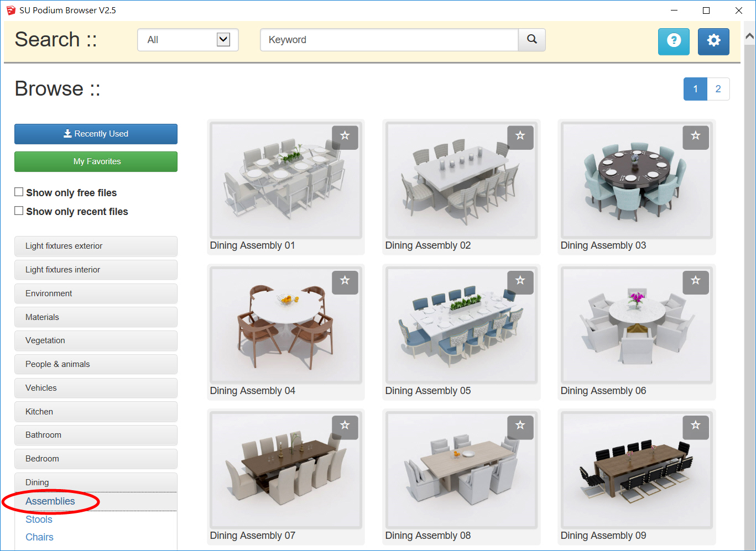Go to page 1 of results
756x551 pixels.
pos(696,89)
